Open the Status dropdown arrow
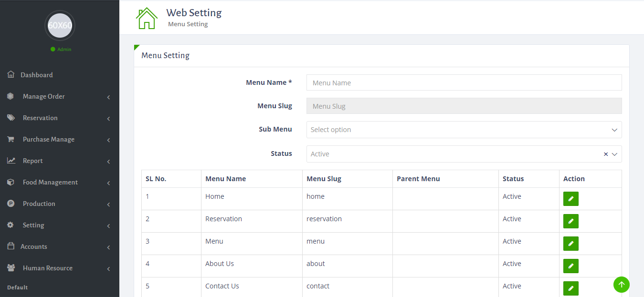The width and height of the screenshot is (644, 297). tap(614, 154)
